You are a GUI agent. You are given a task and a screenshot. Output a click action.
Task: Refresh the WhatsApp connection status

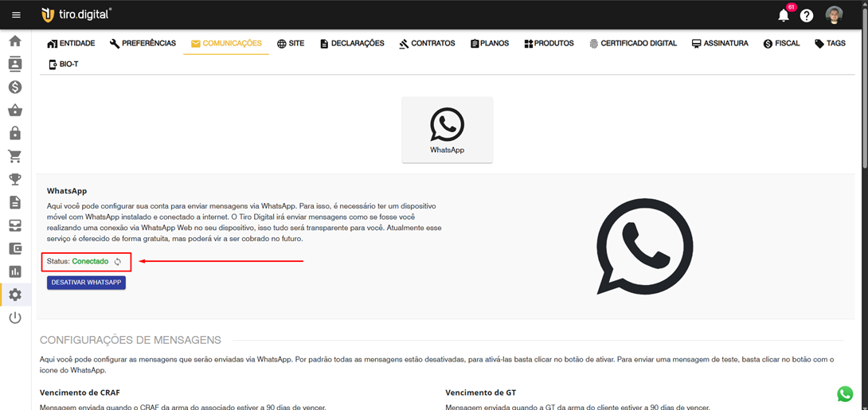coord(118,262)
